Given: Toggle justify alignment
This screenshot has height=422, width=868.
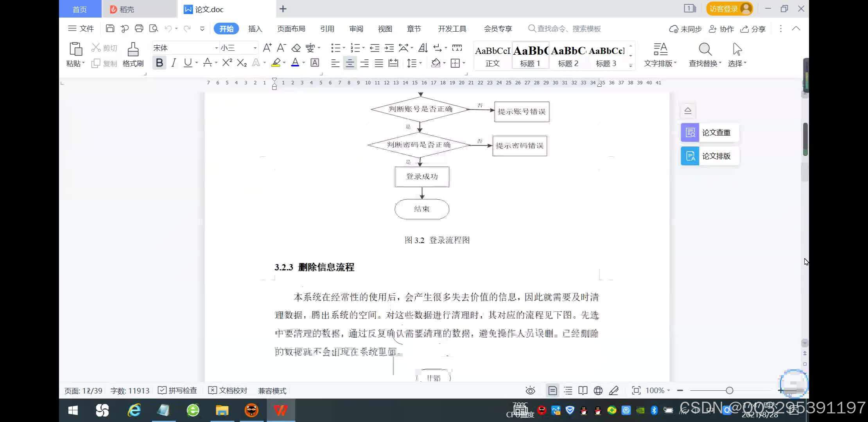Looking at the screenshot, I should point(379,63).
